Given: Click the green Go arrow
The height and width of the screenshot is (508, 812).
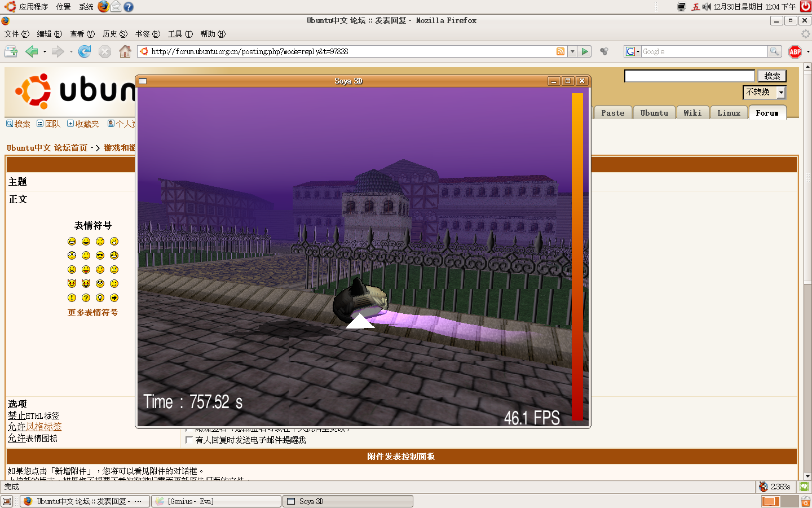Looking at the screenshot, I should (x=585, y=51).
